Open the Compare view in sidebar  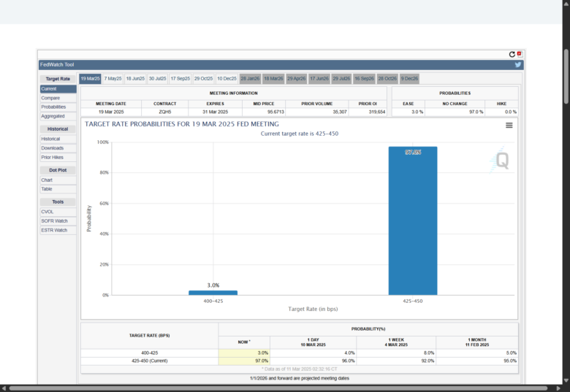click(50, 98)
